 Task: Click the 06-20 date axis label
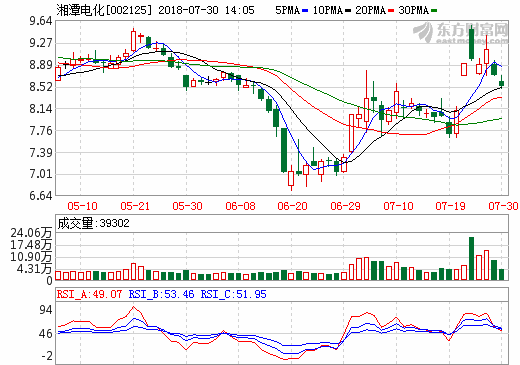pos(292,206)
